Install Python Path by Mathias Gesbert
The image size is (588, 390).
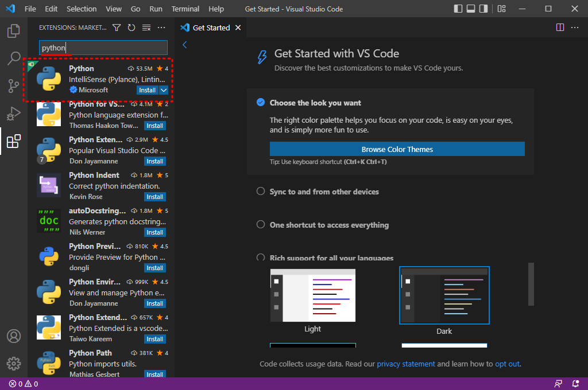[155, 375]
